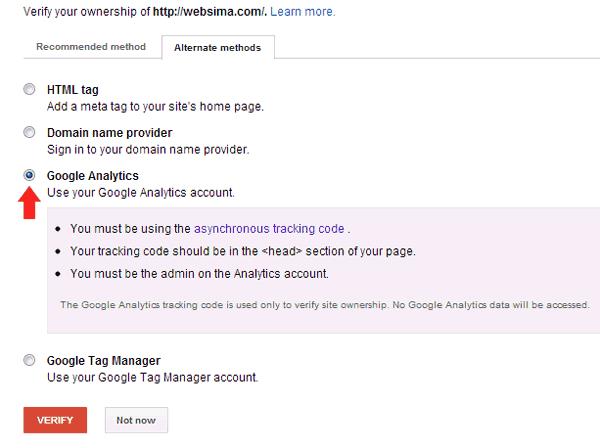
Task: Select the HTML tag radio button
Action: 29,89
